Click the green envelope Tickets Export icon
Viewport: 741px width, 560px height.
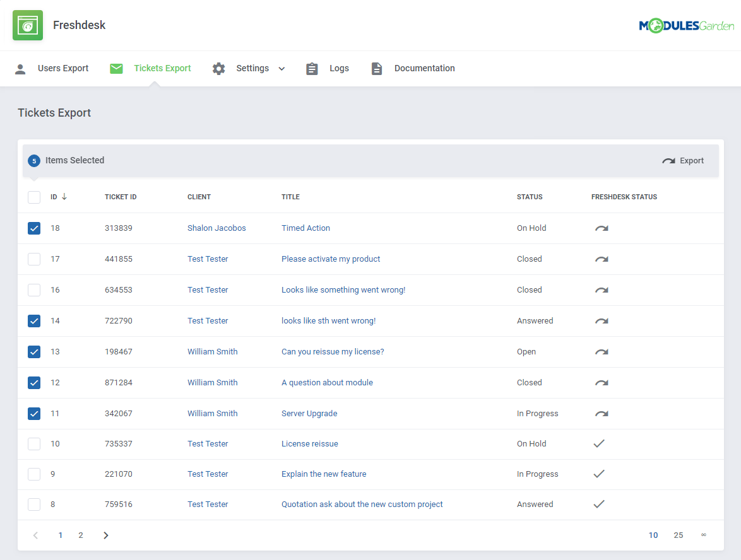click(x=116, y=68)
